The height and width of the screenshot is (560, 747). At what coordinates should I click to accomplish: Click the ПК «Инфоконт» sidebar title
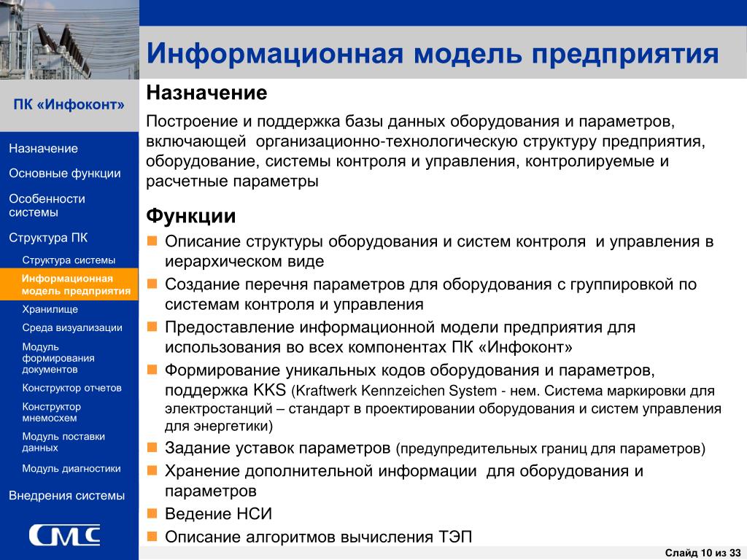tap(69, 104)
